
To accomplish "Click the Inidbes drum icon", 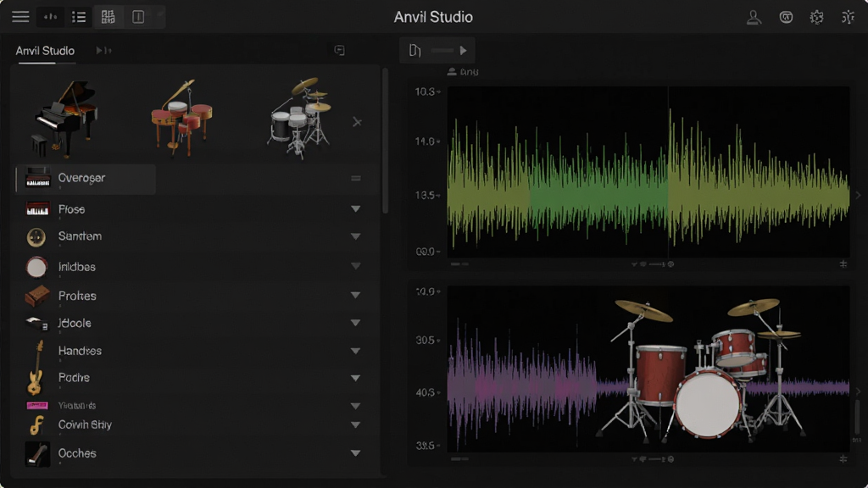I will click(36, 267).
